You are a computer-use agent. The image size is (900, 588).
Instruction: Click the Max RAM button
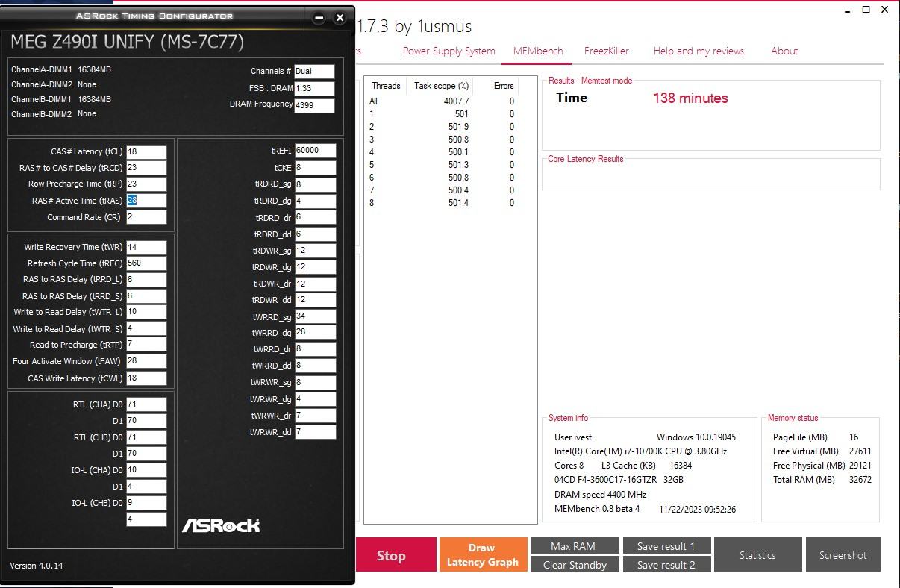[574, 546]
